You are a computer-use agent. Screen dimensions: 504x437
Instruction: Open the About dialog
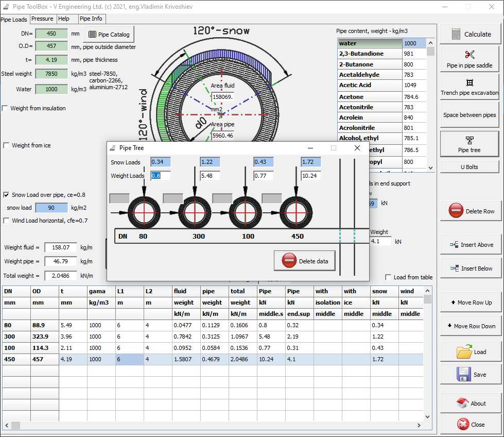point(470,404)
